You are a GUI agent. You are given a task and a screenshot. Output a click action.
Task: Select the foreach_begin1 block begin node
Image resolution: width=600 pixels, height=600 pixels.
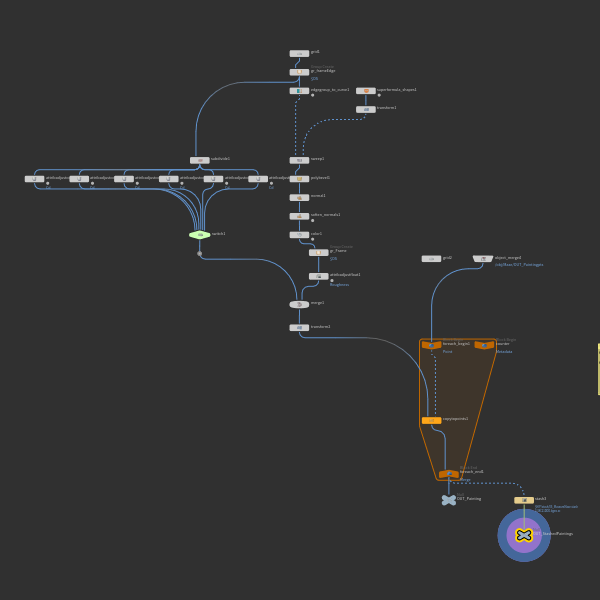tap(432, 345)
